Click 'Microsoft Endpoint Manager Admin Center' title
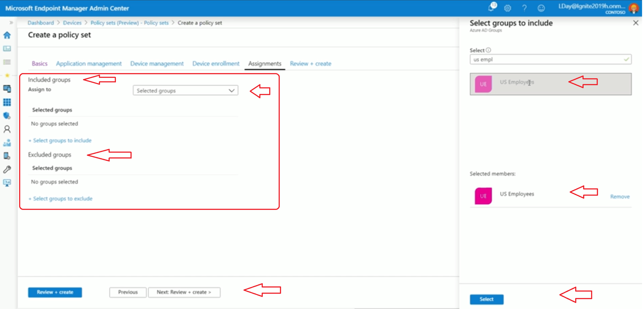Screen dimensions: 644x309 (x=67, y=8)
